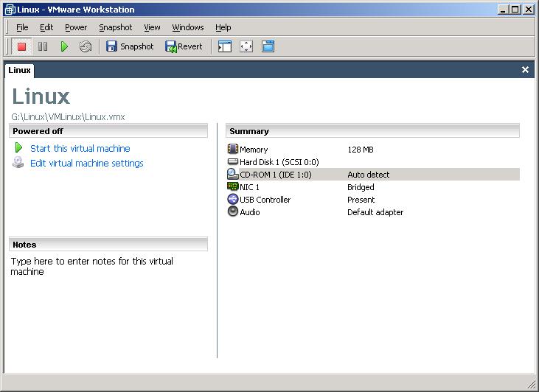Open the Power menu

[76, 27]
